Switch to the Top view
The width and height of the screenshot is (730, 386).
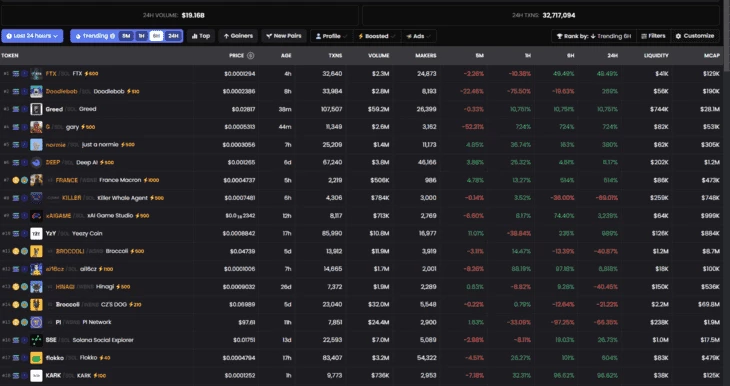[x=201, y=36]
